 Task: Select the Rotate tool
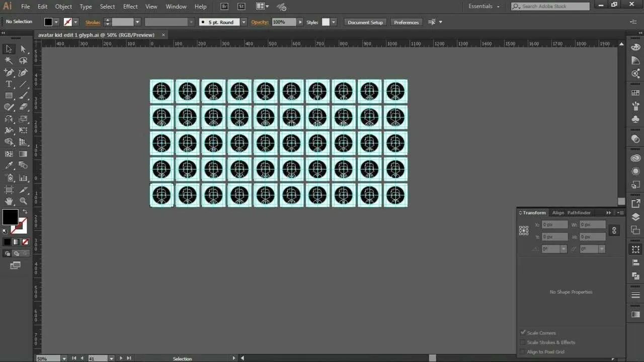(9, 119)
